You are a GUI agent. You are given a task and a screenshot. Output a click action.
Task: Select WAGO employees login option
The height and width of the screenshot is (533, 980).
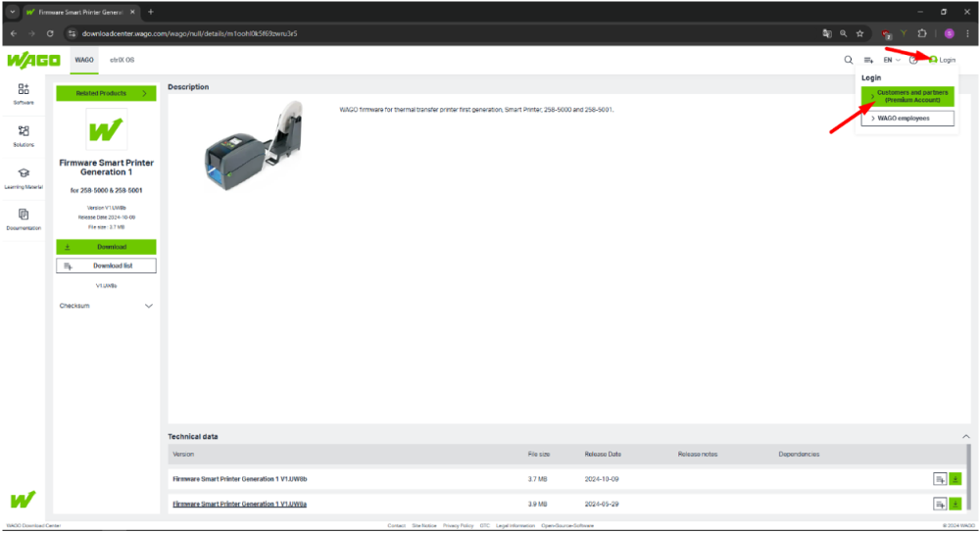[907, 119]
